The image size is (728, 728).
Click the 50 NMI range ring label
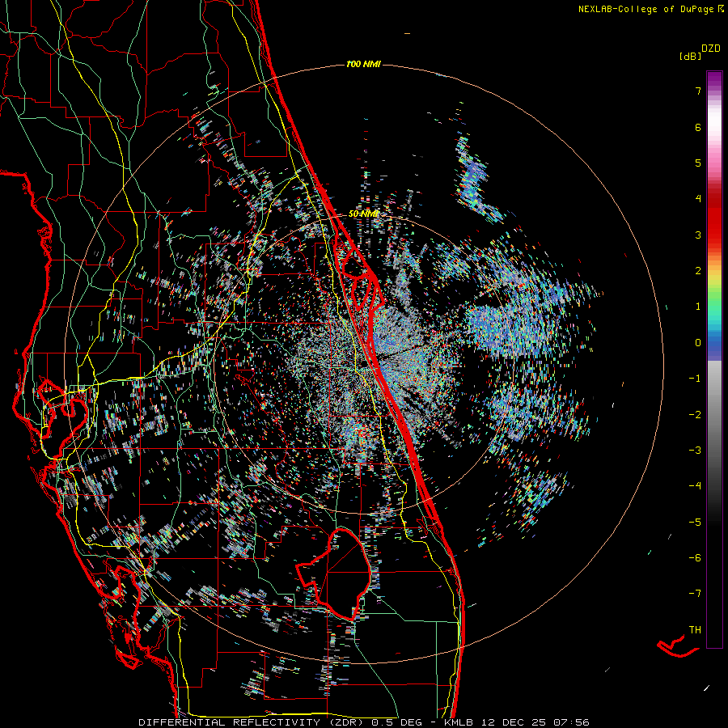(363, 214)
